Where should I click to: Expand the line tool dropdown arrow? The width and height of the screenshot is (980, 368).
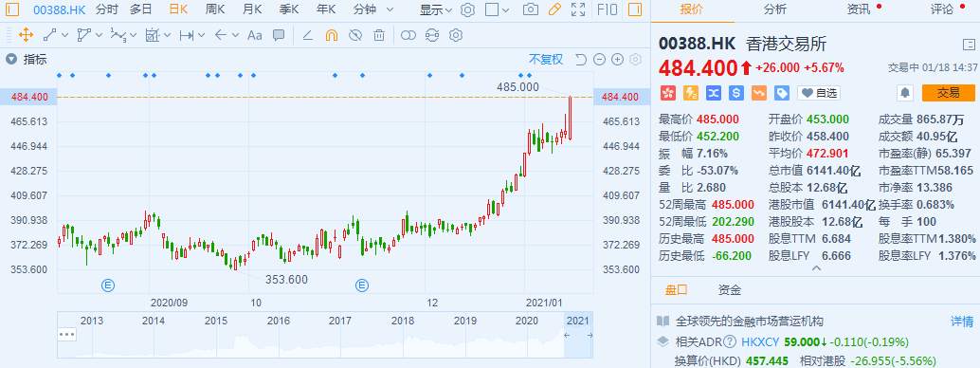tap(64, 35)
